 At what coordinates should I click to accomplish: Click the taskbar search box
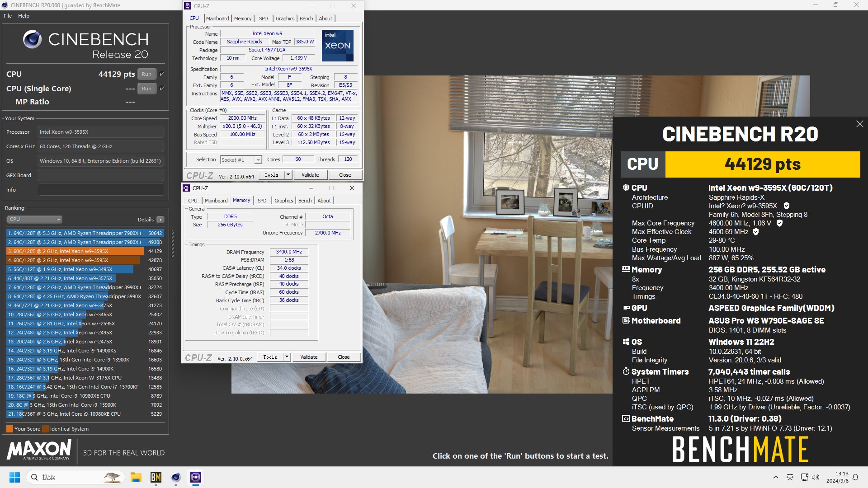pyautogui.click(x=75, y=477)
